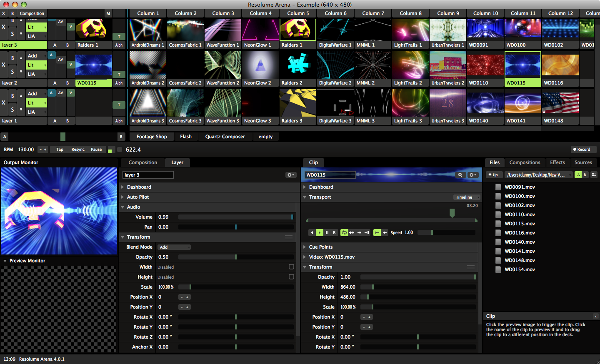This screenshot has height=364, width=600.
Task: Enable loop playmode icon
Action: (344, 233)
